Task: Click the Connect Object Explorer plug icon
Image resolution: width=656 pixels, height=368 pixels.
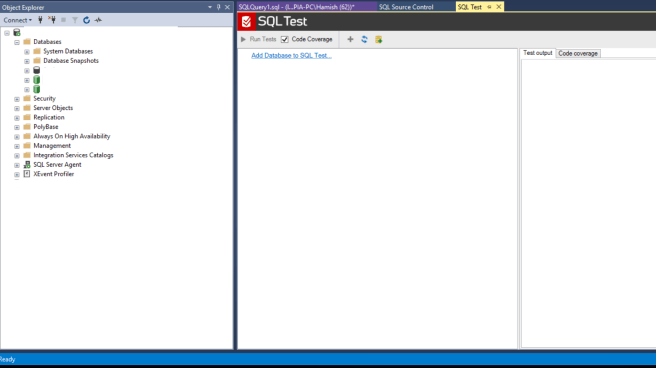Action: pos(40,20)
